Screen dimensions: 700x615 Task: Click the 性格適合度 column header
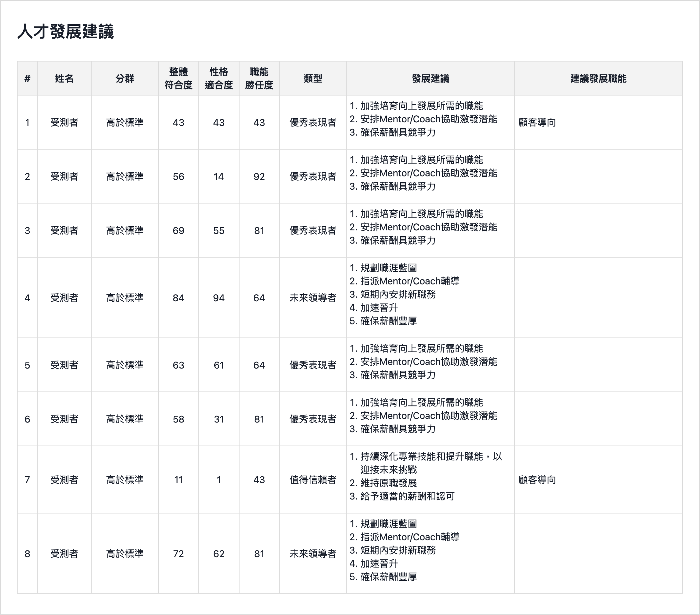point(219,78)
